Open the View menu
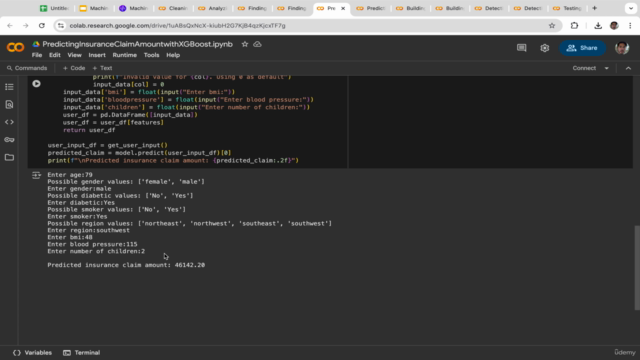 74,55
